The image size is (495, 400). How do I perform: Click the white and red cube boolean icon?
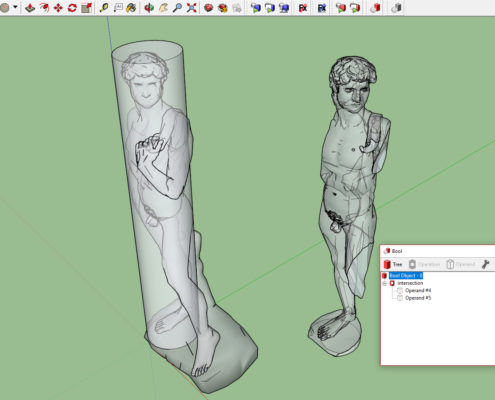[x=355, y=8]
